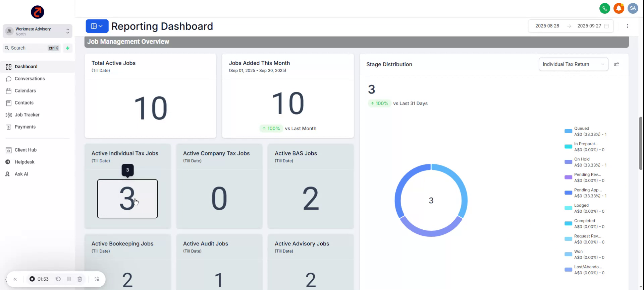The height and width of the screenshot is (290, 644).
Task: Pause the screen recording
Action: [x=69, y=279]
